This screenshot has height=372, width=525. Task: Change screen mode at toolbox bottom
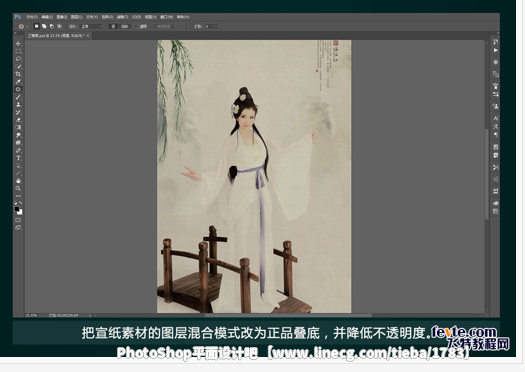tap(18, 228)
